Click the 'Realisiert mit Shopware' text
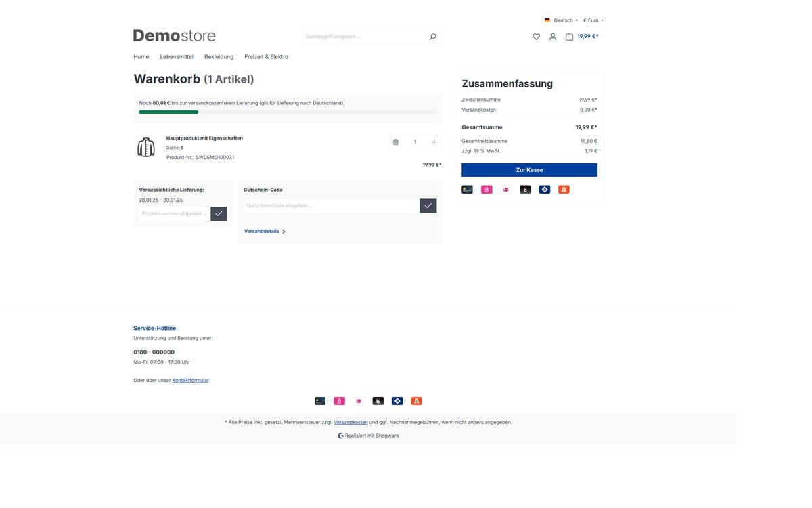 [x=372, y=436]
